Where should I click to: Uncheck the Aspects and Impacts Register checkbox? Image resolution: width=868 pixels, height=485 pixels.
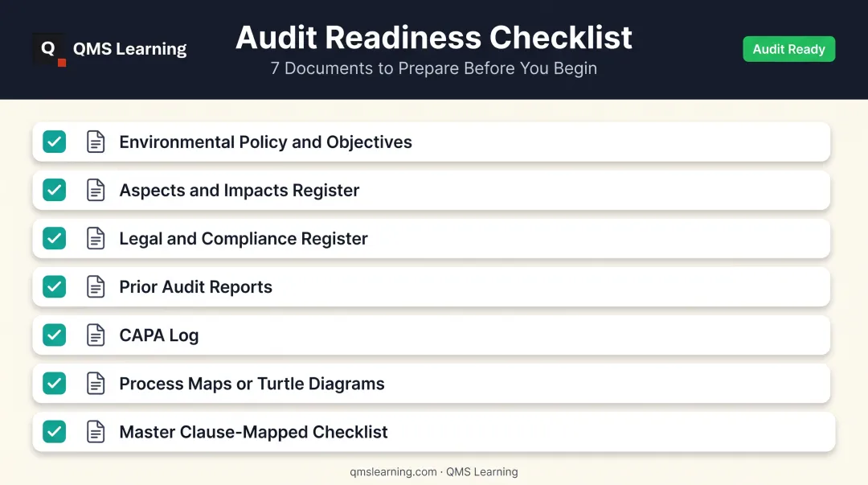(55, 190)
